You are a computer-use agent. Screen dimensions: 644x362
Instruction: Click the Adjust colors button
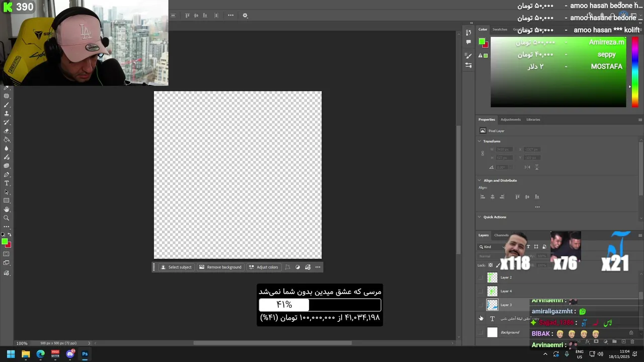coord(264,267)
